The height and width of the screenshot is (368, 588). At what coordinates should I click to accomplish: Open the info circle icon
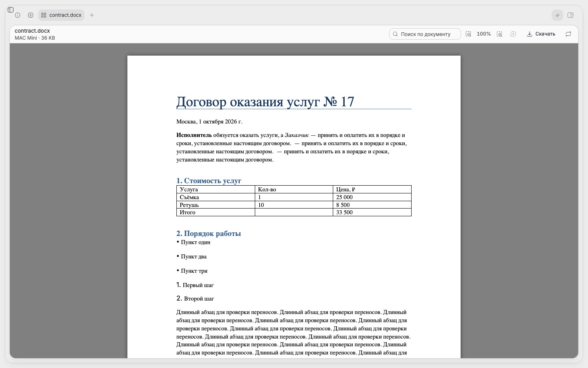(18, 15)
